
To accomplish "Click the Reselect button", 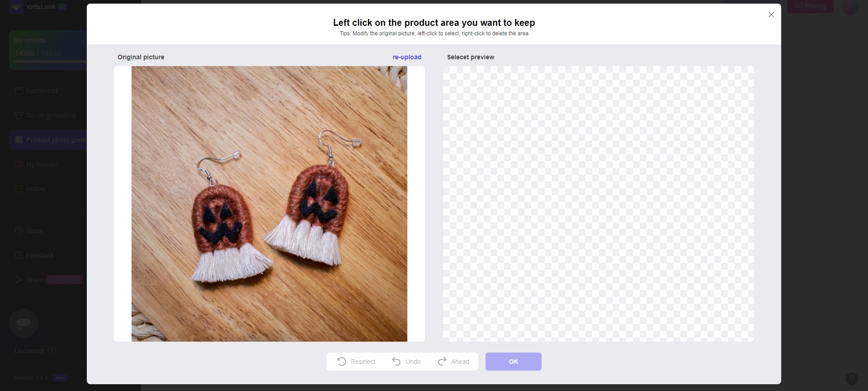I will (x=356, y=362).
